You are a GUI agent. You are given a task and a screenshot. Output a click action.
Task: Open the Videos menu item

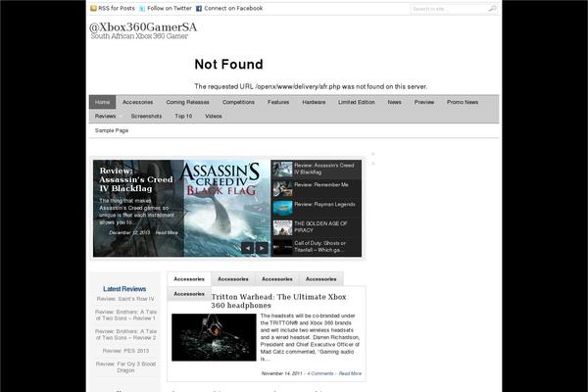(214, 117)
